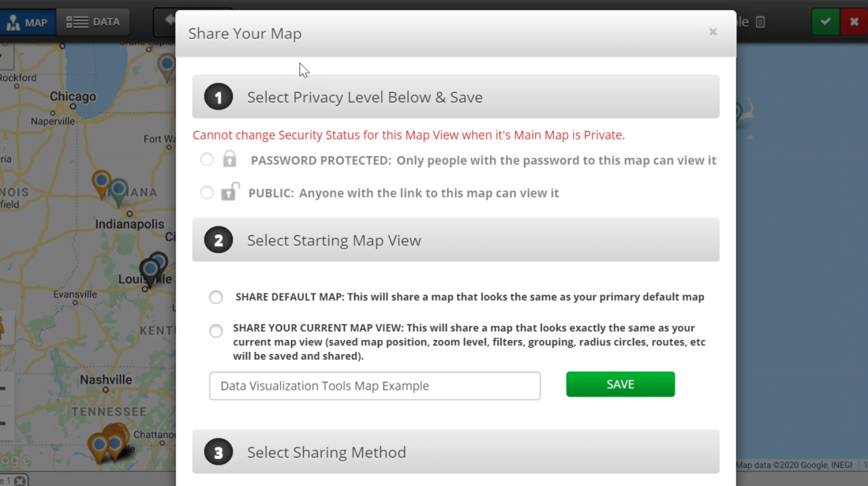Open the Select Sharing Method section
The width and height of the screenshot is (868, 486).
tap(455, 451)
